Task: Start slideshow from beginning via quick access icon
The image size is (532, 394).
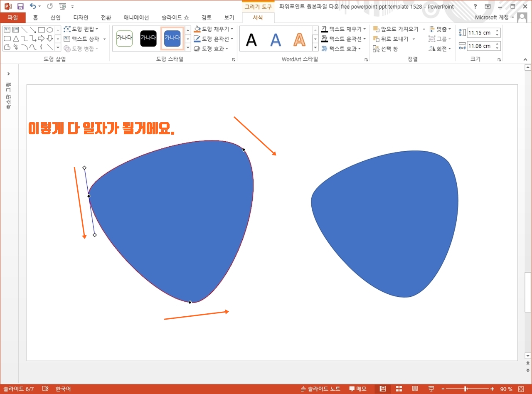Action: 63,7
